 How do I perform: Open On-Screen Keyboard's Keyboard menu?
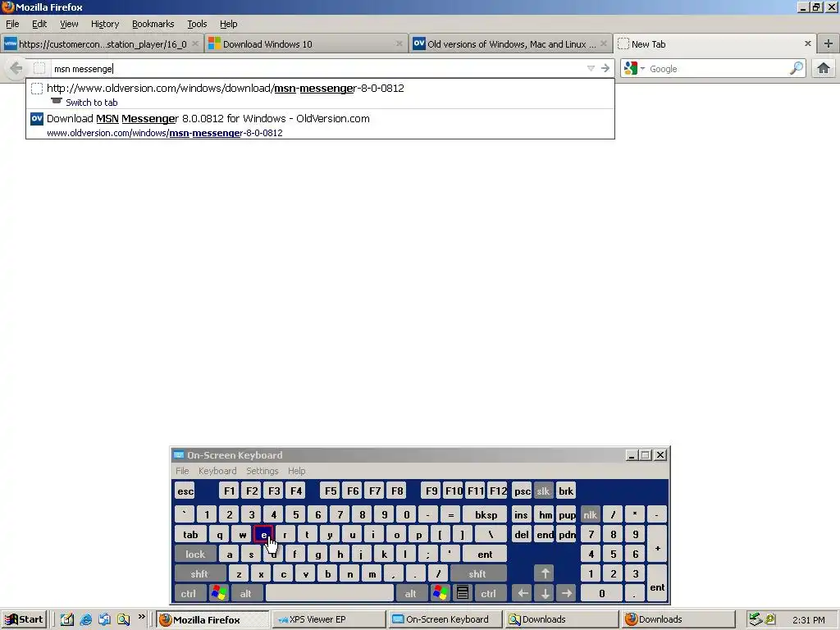[217, 471]
